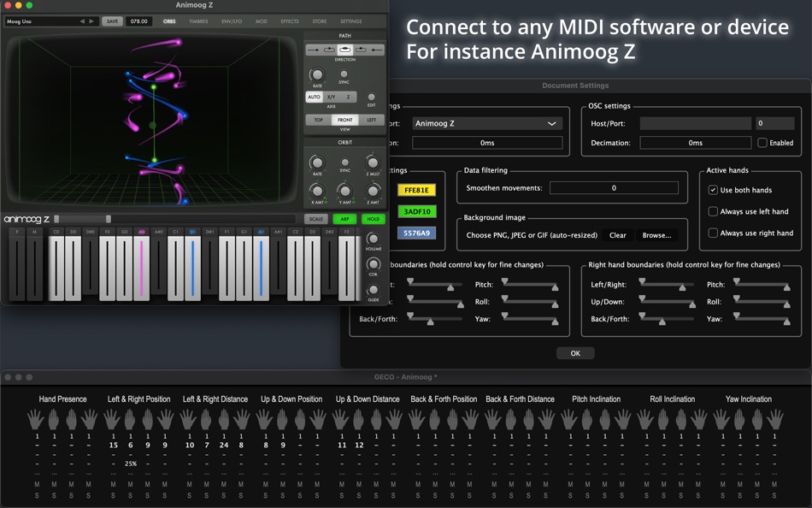The image size is (812, 508).
Task: Toggle the PATH Sync button
Action: coord(344,74)
